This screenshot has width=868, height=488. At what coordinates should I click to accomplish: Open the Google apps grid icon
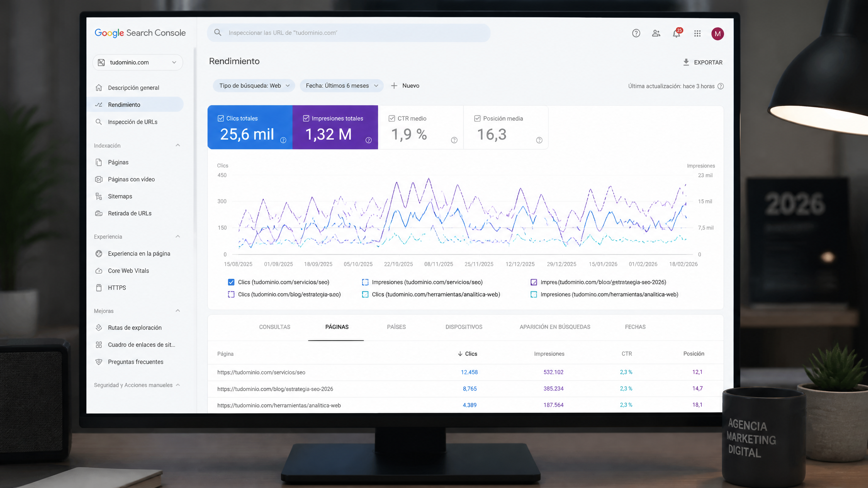[697, 33]
